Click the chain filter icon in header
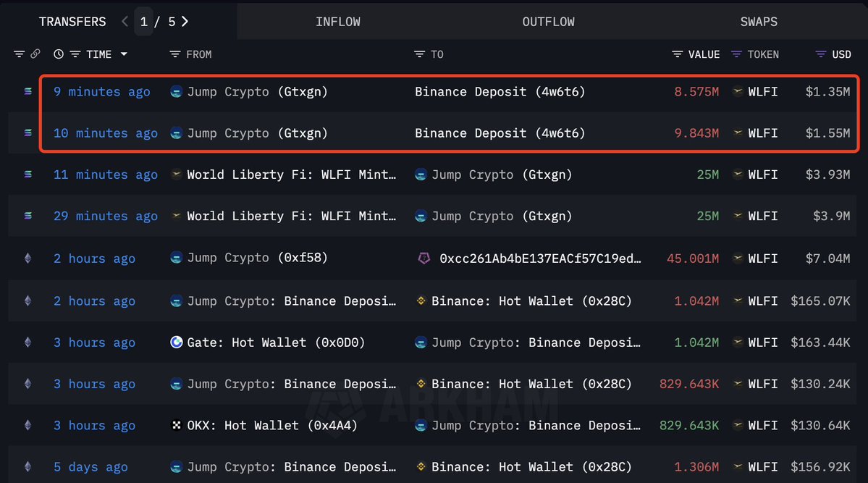 (19, 54)
